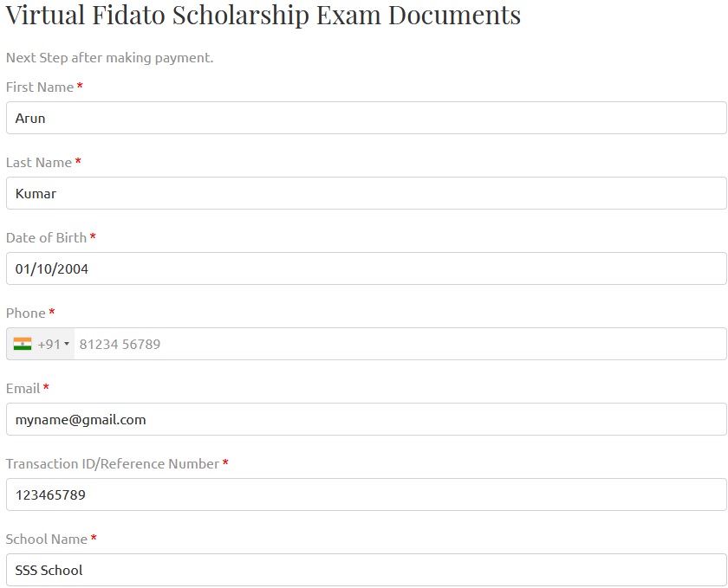Click the Last Name label

(39, 163)
